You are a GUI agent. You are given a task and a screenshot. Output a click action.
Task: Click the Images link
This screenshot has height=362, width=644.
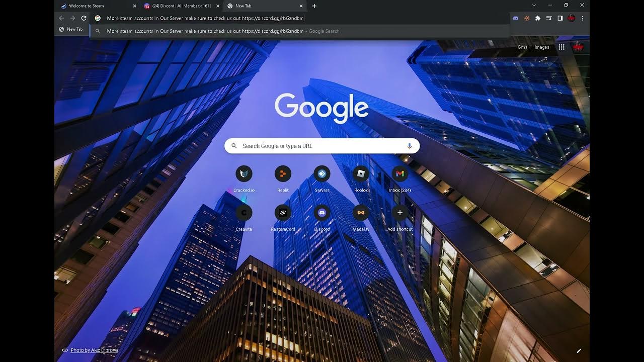542,47
